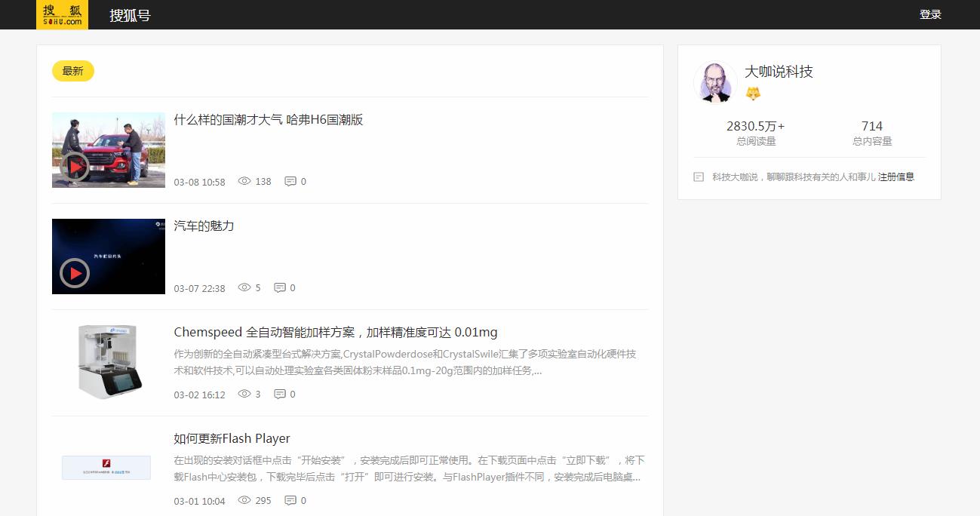
Task: Click the Chemspeed article summary text
Action: [405, 362]
